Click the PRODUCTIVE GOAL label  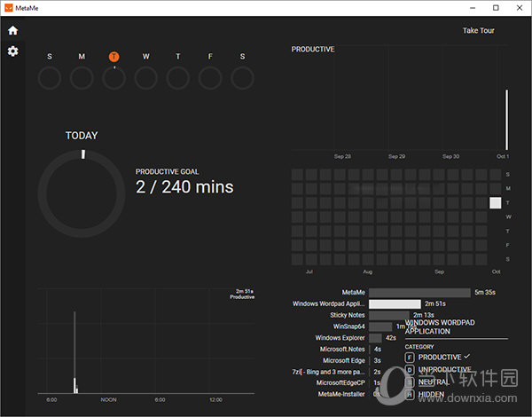pos(167,171)
